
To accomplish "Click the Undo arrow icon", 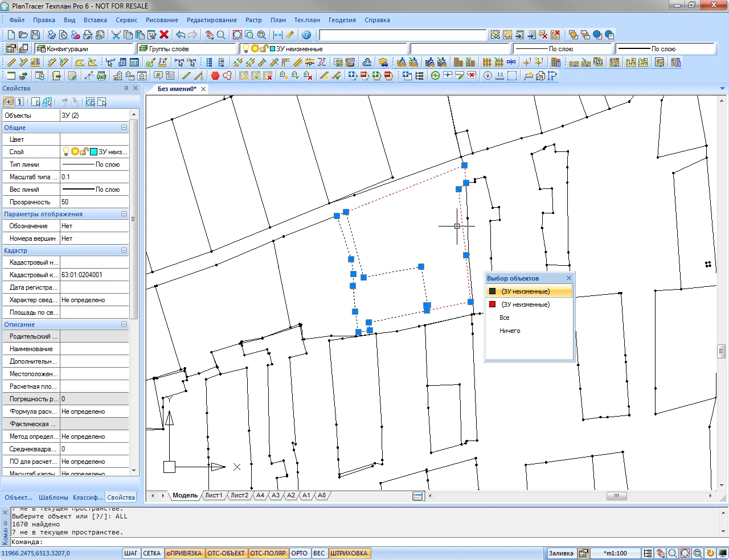I will click(181, 35).
